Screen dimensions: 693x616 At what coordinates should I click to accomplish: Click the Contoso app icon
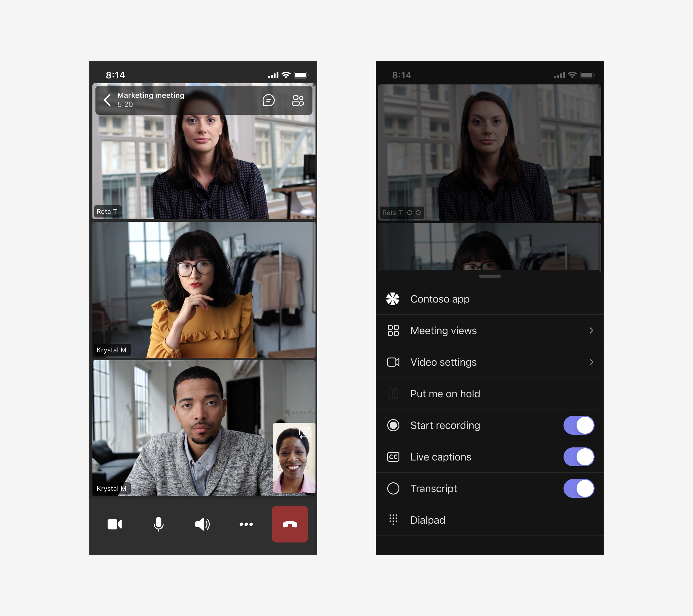[393, 299]
